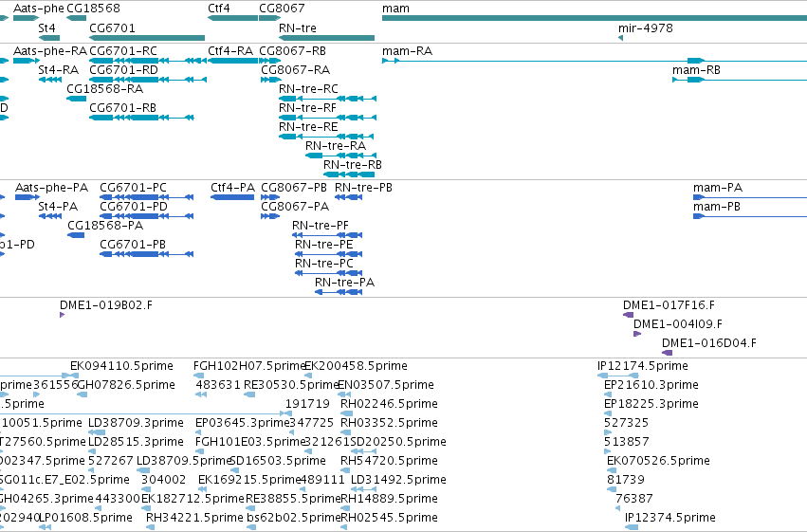Click the CG18568 gene feature
The image size is (807, 532).
(x=77, y=18)
